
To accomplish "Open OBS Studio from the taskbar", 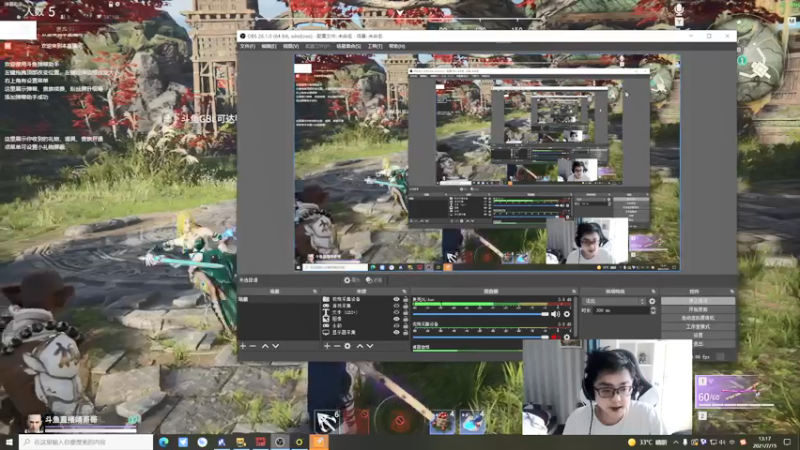I will pos(280,442).
